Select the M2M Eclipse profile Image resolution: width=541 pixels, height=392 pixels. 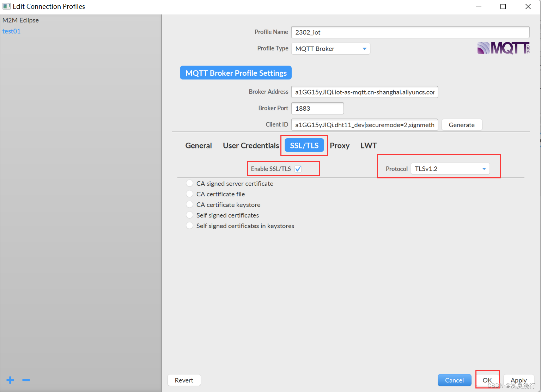(20, 20)
